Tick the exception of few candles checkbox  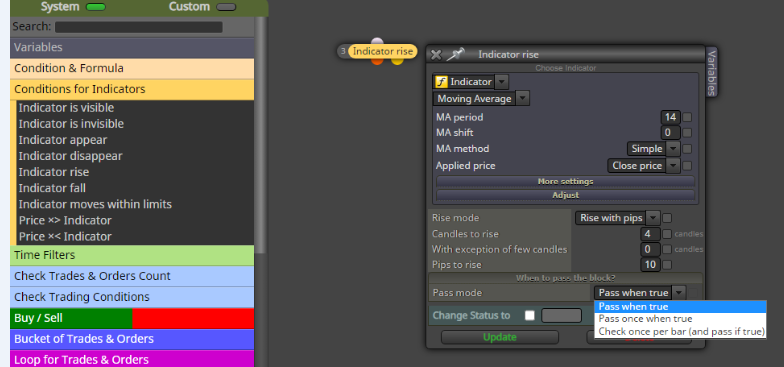pos(667,249)
